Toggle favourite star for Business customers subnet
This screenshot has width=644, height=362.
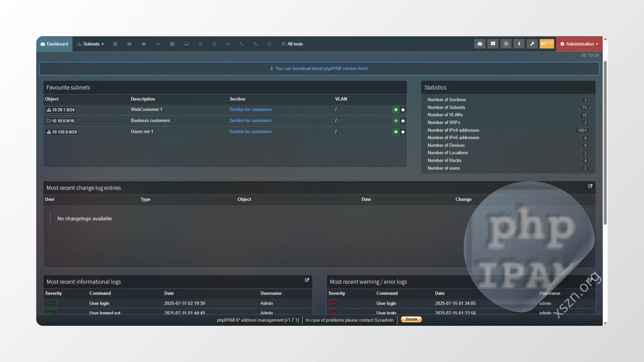403,121
